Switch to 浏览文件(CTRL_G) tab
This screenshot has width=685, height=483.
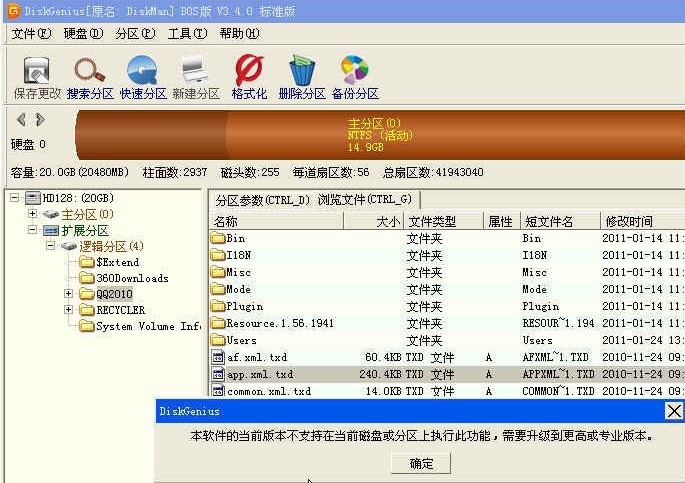tap(365, 200)
